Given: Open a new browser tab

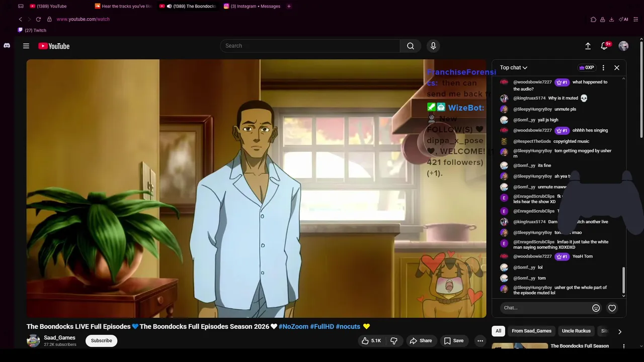Looking at the screenshot, I should tap(289, 6).
